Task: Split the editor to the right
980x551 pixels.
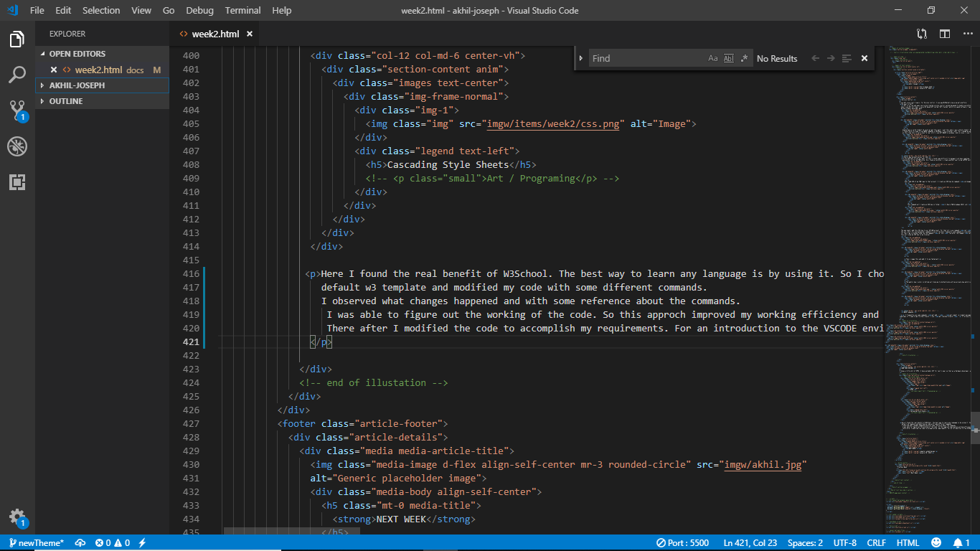Action: [945, 34]
